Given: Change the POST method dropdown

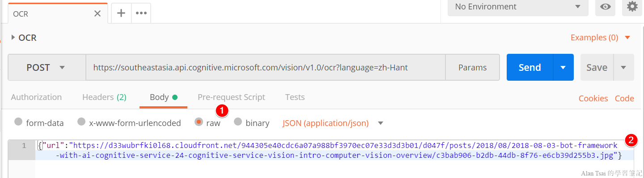Looking at the screenshot, I should pyautogui.click(x=47, y=68).
